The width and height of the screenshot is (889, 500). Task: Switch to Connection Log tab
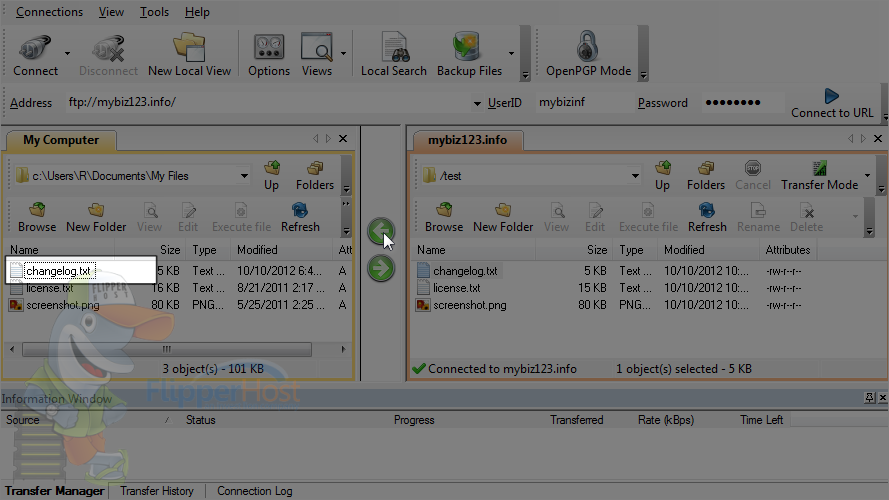255,491
